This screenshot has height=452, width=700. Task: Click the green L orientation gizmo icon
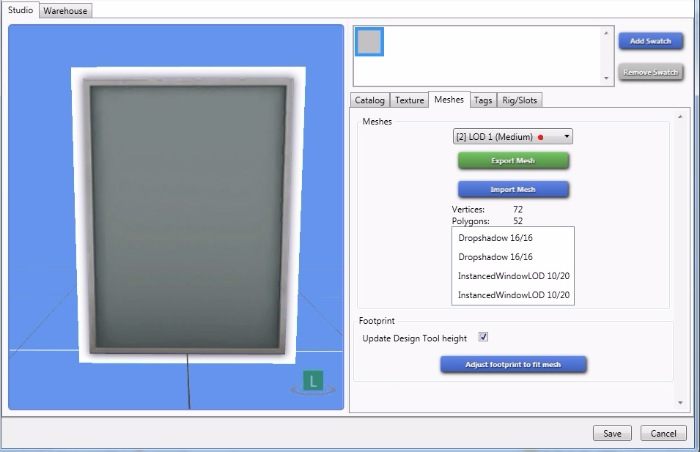pos(314,381)
